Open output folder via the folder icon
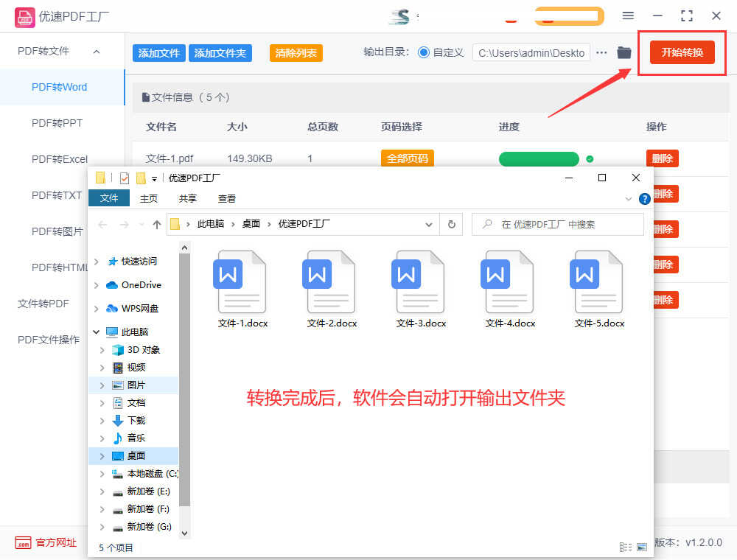Image resolution: width=737 pixels, height=560 pixels. click(624, 52)
